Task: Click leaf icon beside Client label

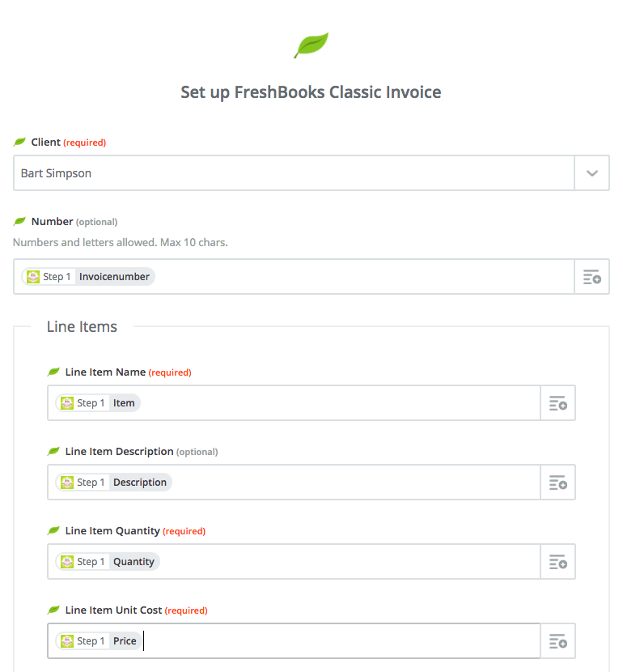Action: point(19,142)
